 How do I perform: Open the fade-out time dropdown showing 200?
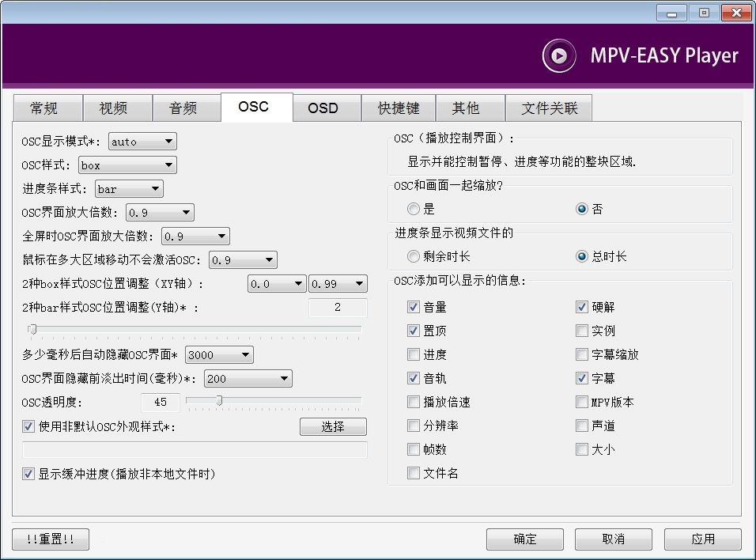[248, 379]
